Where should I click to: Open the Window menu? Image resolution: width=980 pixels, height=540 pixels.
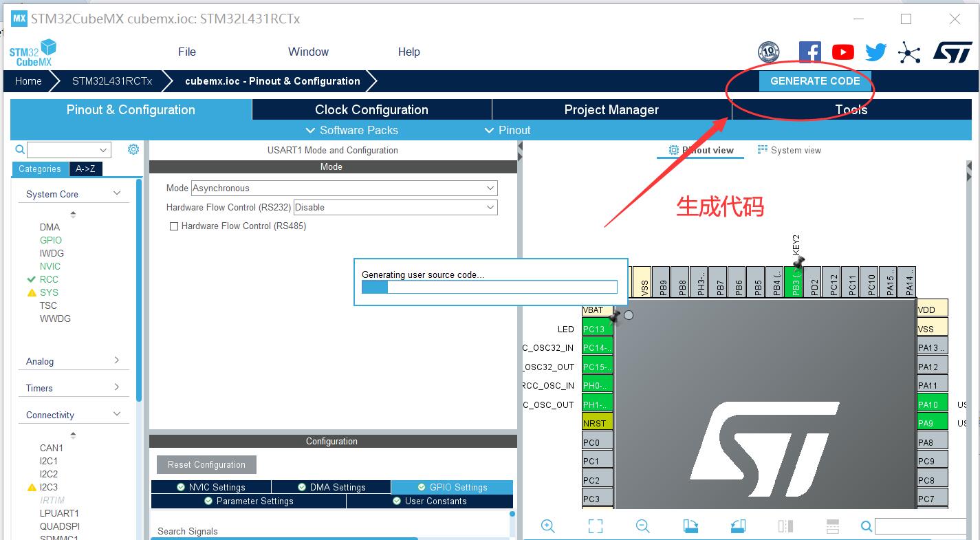[308, 52]
